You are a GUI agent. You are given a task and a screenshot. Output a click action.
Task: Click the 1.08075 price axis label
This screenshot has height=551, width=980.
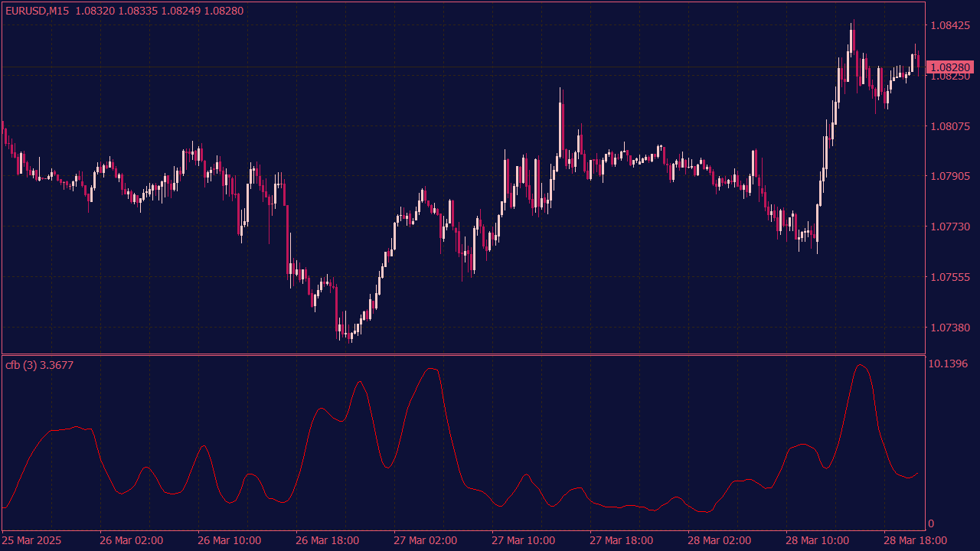(x=949, y=126)
